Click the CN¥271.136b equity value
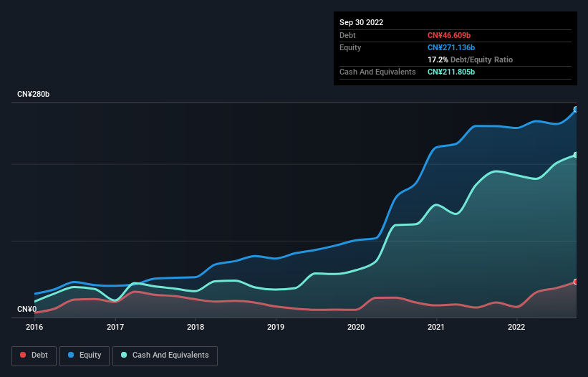The width and height of the screenshot is (588, 377). (x=451, y=47)
